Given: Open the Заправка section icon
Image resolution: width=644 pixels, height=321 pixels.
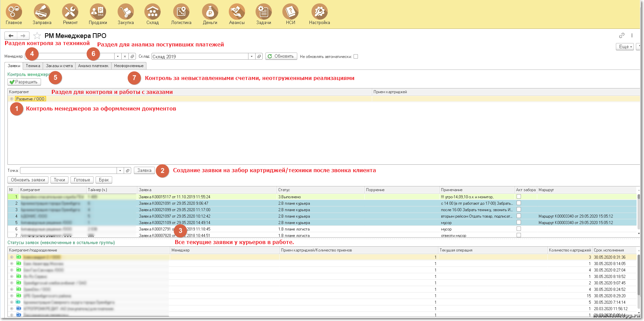Looking at the screenshot, I should (42, 12).
